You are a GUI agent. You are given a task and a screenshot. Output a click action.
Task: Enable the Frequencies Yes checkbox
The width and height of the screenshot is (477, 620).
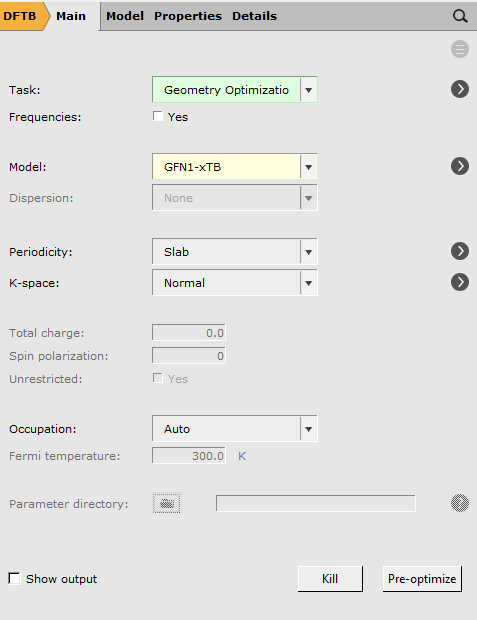pyautogui.click(x=158, y=116)
